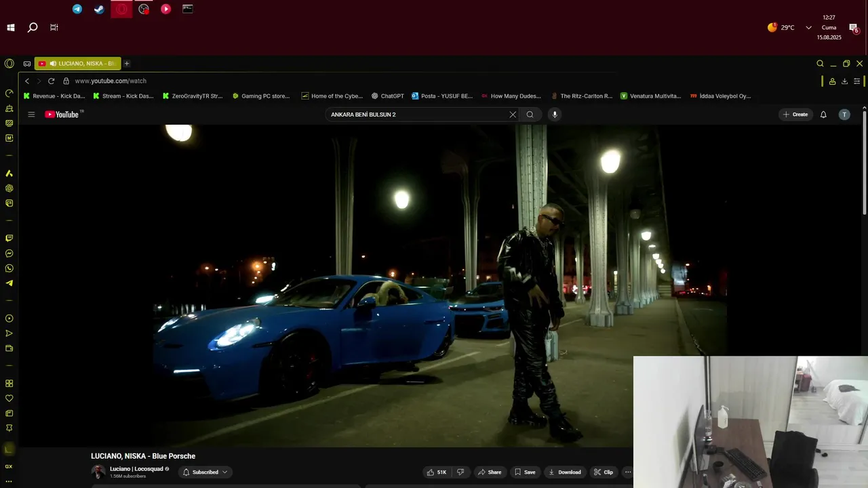Image resolution: width=868 pixels, height=488 pixels.
Task: Open Gaming PC store bookmark
Action: click(x=261, y=96)
